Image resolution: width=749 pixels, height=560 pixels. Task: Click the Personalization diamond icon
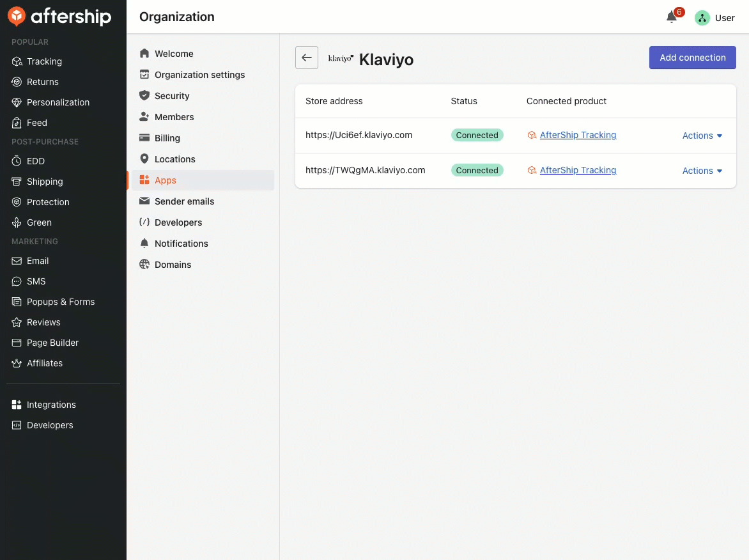tap(17, 103)
